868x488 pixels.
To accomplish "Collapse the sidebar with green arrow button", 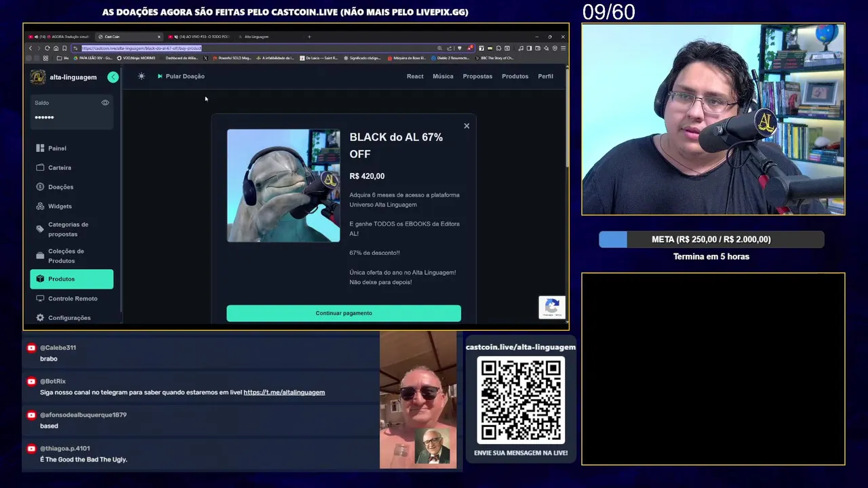I will (x=113, y=77).
